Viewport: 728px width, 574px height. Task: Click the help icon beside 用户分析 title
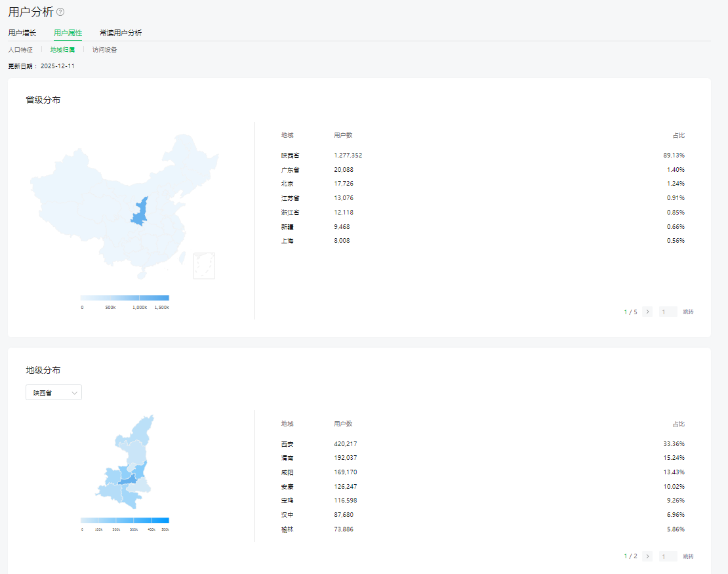60,12
